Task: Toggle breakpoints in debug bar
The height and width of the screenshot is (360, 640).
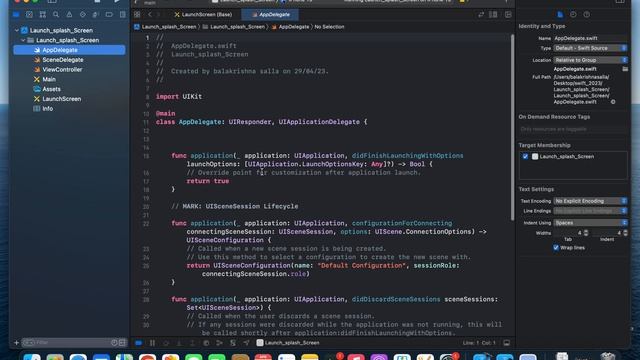Action: [x=138, y=343]
